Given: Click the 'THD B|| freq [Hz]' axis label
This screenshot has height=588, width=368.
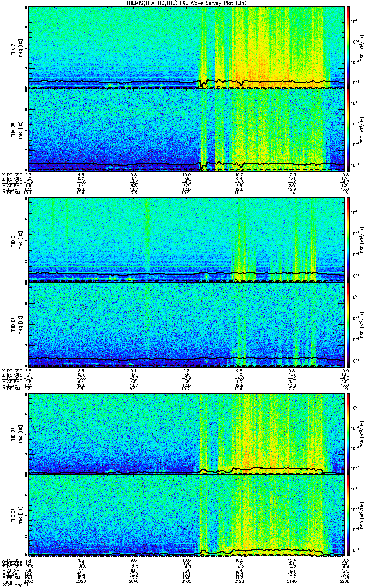Looking at the screenshot, I should pyautogui.click(x=16, y=324).
